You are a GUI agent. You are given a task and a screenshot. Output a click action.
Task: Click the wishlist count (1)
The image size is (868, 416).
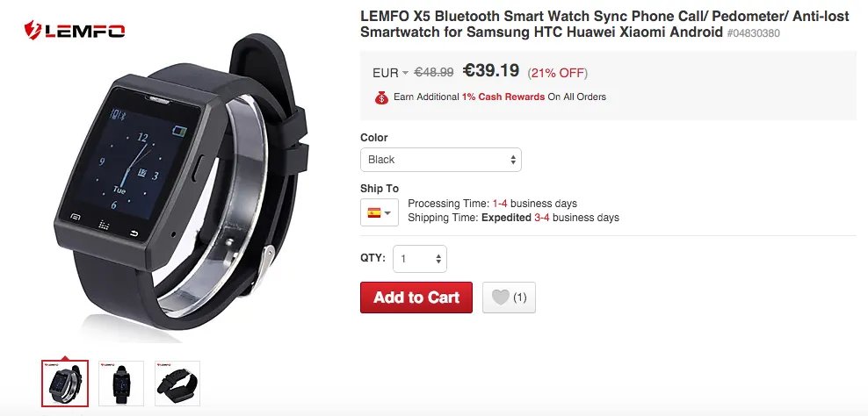519,298
